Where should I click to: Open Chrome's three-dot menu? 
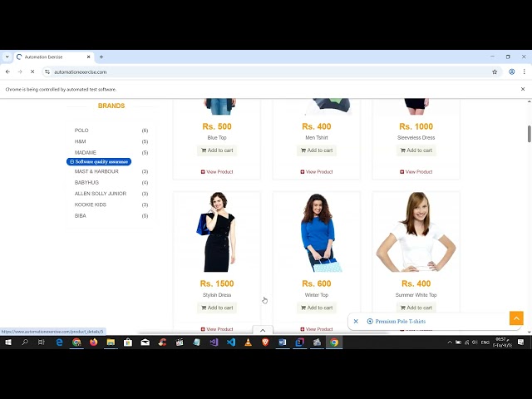[x=524, y=71]
